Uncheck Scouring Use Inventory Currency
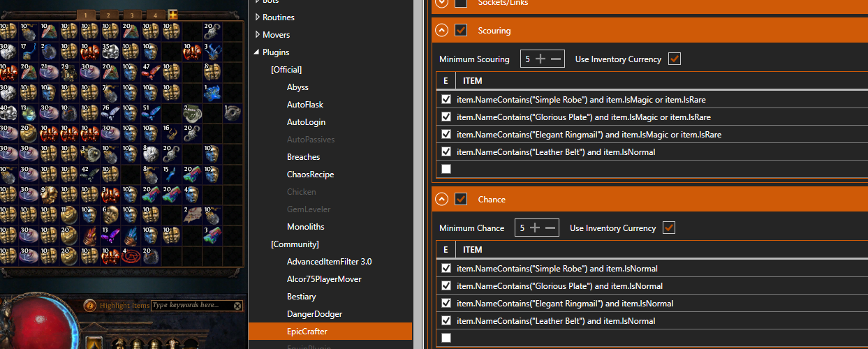868x349 pixels. point(674,59)
